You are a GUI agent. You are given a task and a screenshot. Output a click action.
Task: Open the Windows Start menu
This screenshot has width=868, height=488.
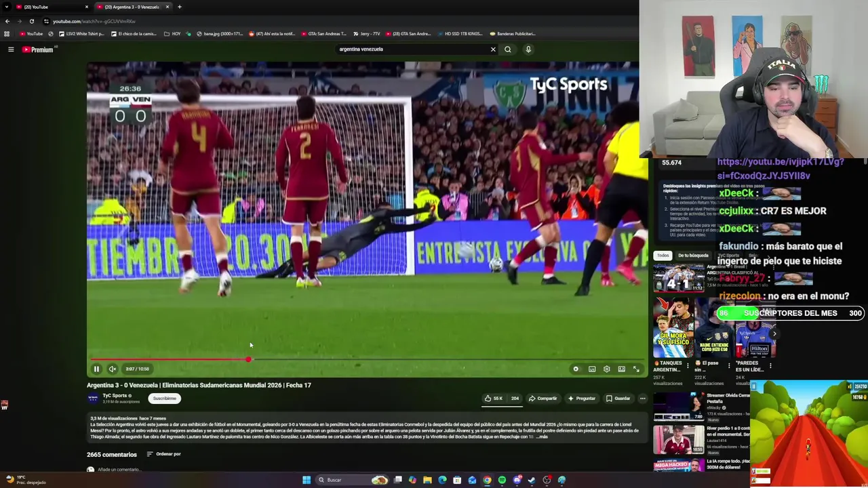(307, 480)
